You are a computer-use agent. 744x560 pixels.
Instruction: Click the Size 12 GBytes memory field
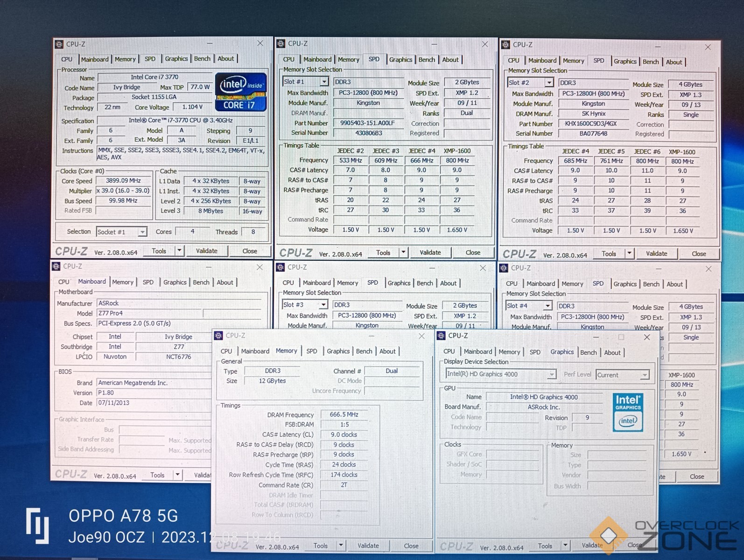click(272, 381)
